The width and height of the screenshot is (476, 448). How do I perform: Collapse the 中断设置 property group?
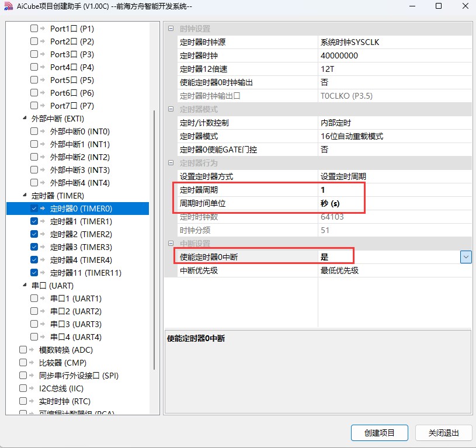[x=171, y=244]
